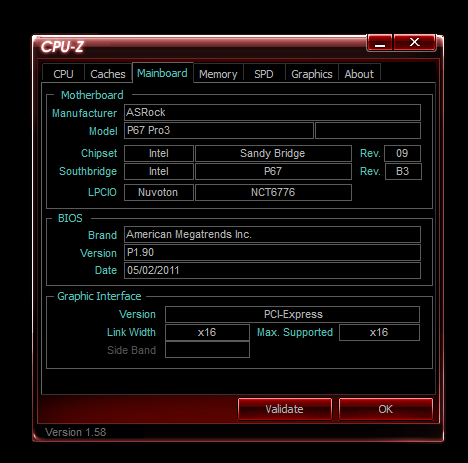This screenshot has height=463, width=468.
Task: Click the Southbridge label
Action: (88, 171)
